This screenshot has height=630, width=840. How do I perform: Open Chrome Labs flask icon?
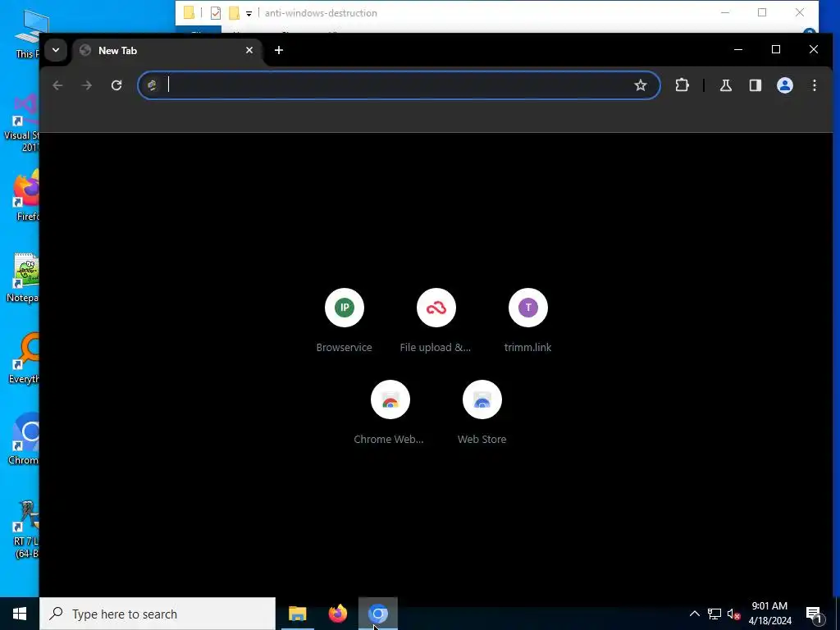tap(726, 85)
